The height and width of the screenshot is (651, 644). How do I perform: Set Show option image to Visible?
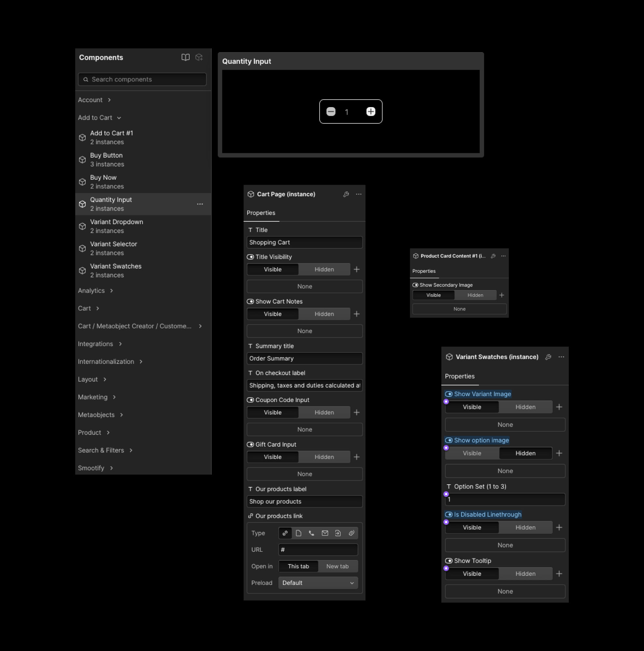click(x=472, y=453)
